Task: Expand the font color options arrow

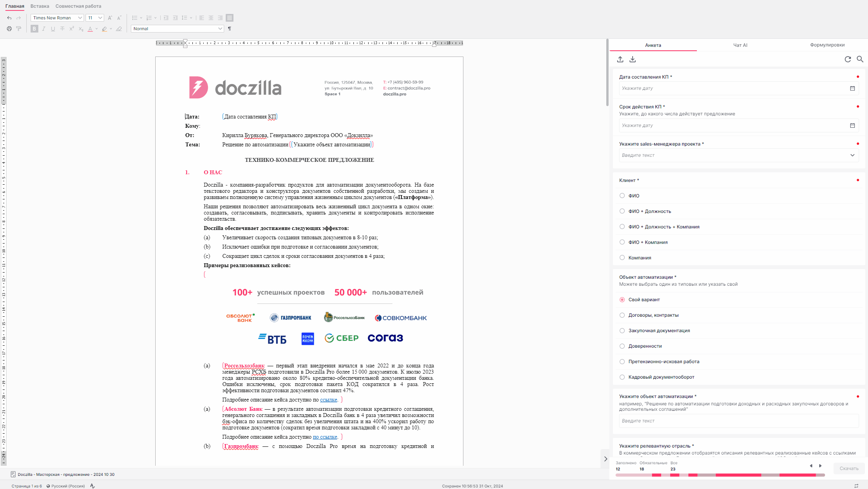Action: point(97,29)
